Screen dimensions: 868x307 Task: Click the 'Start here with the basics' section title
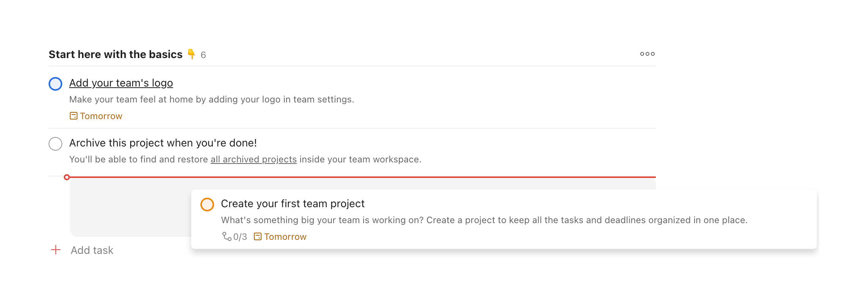(115, 55)
